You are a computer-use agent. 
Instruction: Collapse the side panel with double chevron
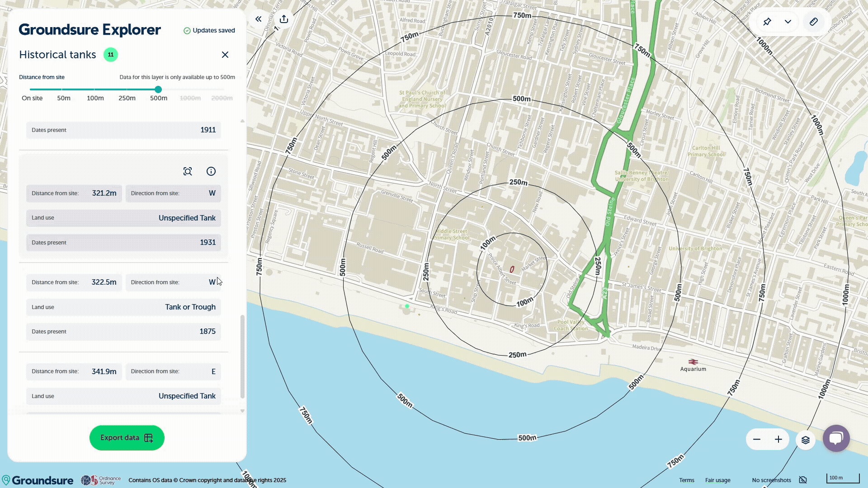point(259,19)
